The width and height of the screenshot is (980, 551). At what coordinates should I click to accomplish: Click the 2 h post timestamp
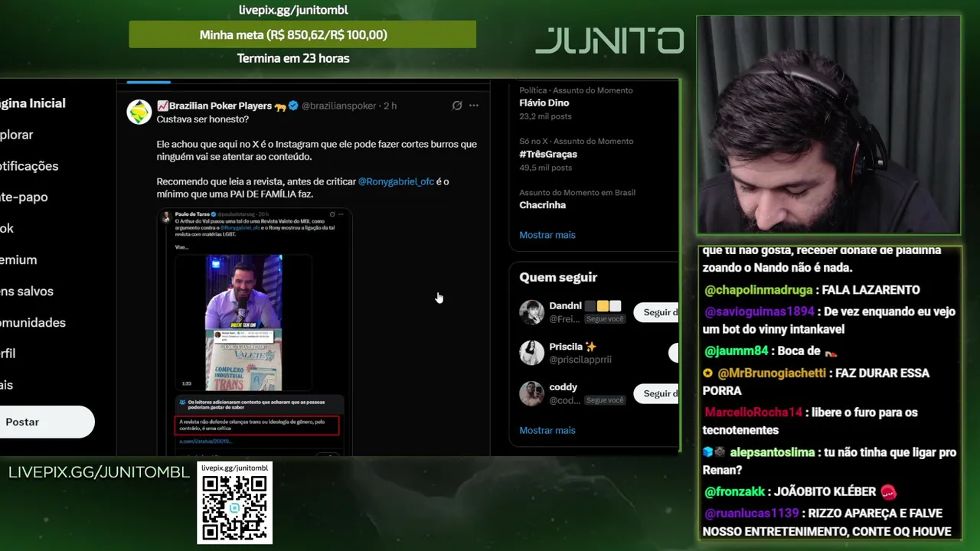(x=390, y=106)
